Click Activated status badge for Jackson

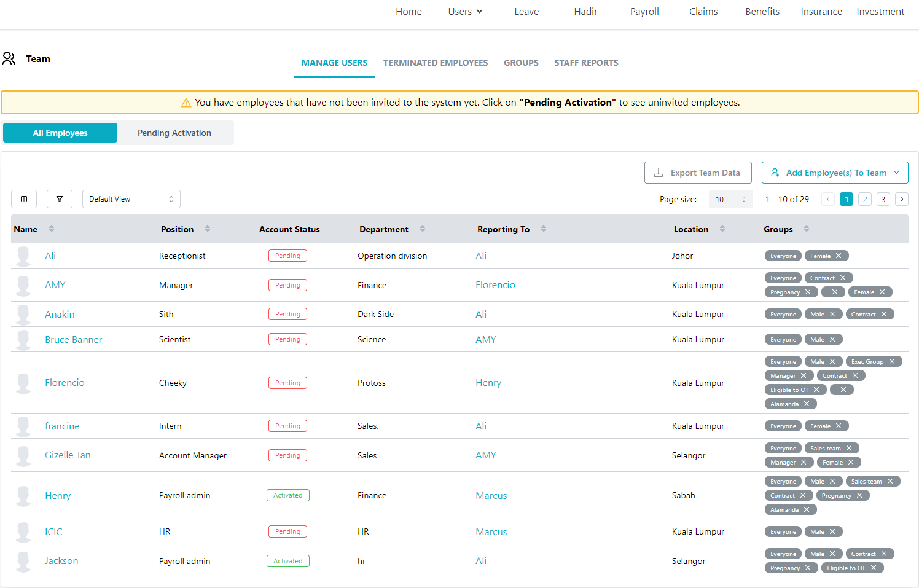[x=287, y=561]
